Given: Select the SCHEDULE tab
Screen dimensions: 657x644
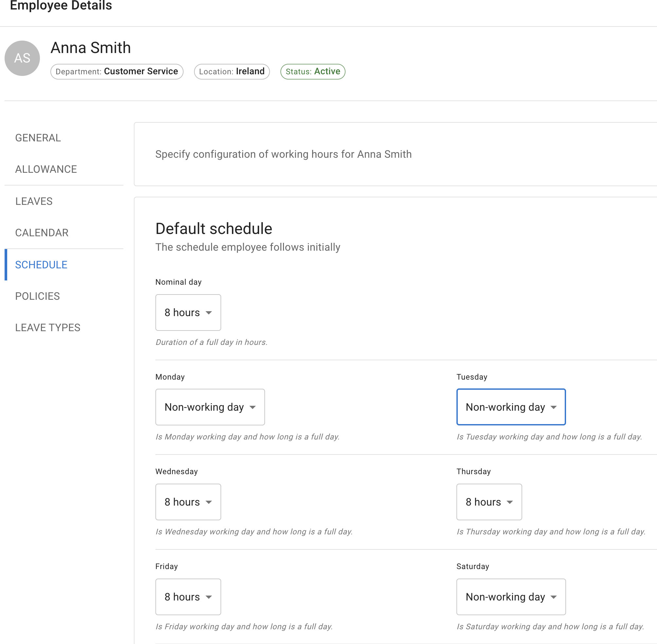Looking at the screenshot, I should (x=41, y=265).
